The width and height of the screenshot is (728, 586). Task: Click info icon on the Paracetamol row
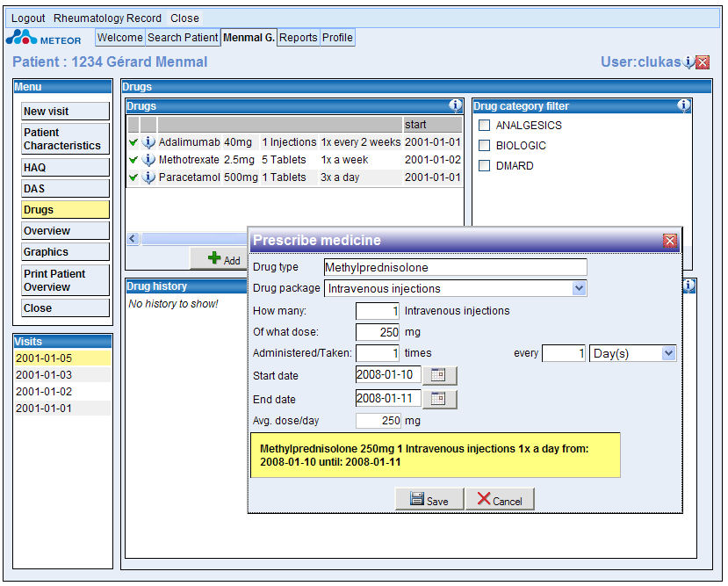(x=148, y=177)
